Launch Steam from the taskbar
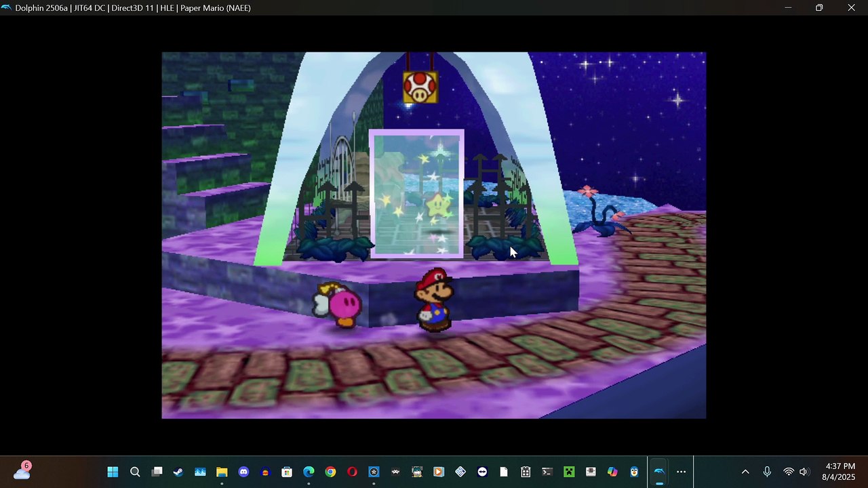 click(178, 472)
